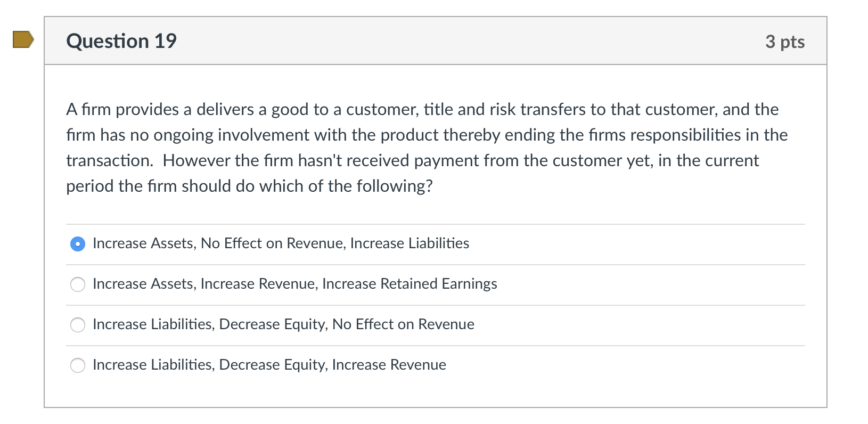Select the 'Increase Liabilities, Decrease Equity, Increase Revenue' radio button
This screenshot has width=868, height=424.
pyautogui.click(x=78, y=365)
